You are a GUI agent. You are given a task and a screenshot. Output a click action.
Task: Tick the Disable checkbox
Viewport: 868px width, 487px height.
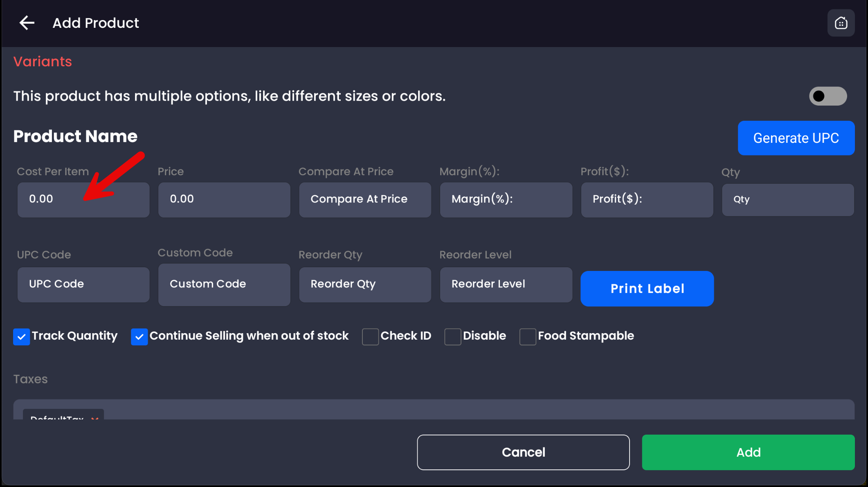click(452, 337)
